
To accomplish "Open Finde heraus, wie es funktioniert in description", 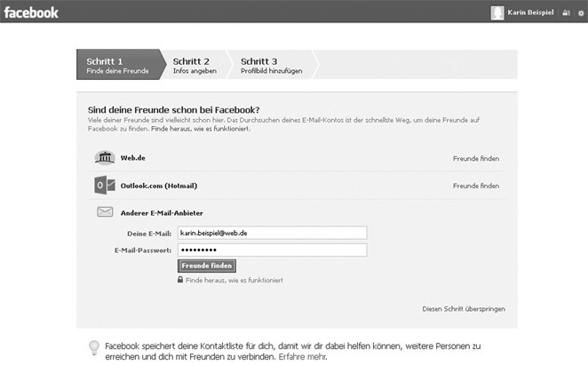I will pyautogui.click(x=201, y=129).
